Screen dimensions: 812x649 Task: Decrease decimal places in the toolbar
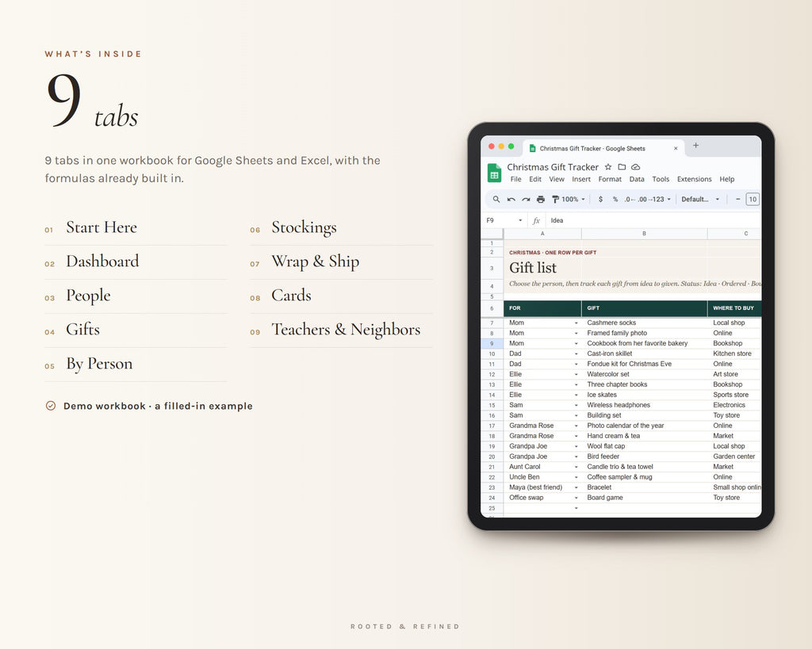click(x=630, y=199)
